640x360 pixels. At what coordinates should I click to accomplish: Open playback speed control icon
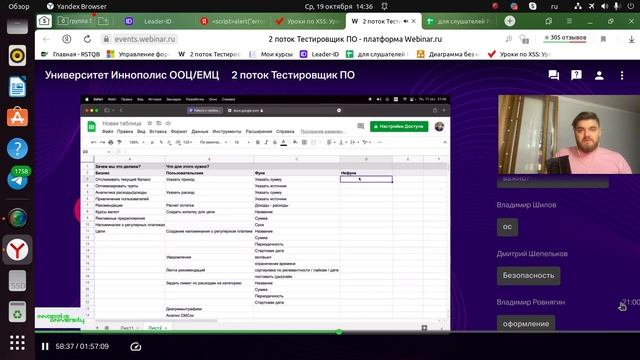pyautogui.click(x=136, y=347)
